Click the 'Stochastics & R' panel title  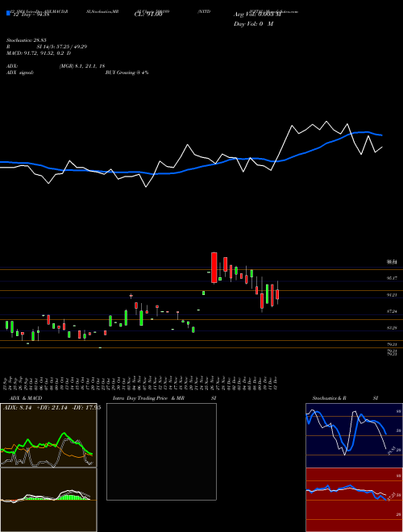330,398
